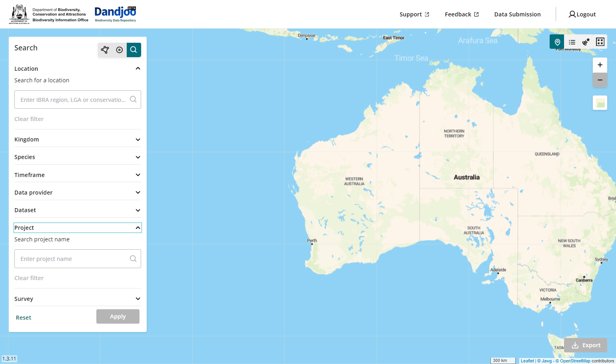Select the polygon draw search tool
The height and width of the screenshot is (364, 616).
[x=105, y=50]
